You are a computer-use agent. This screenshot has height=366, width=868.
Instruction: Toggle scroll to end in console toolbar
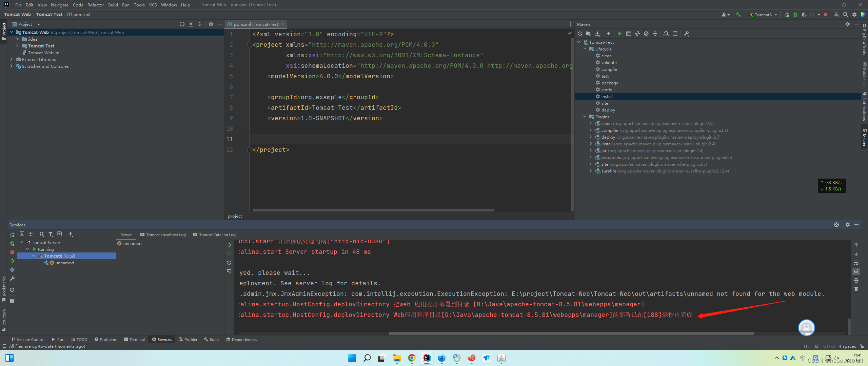tap(856, 271)
